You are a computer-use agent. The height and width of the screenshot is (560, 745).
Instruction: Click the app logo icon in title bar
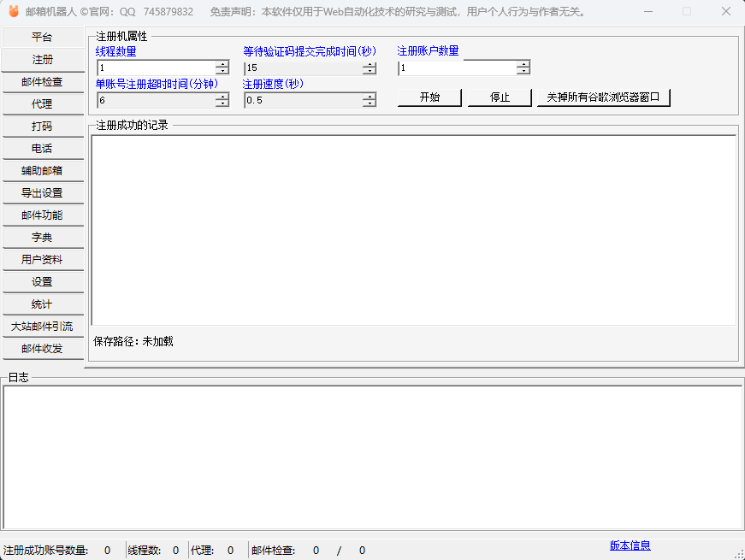click(x=13, y=12)
